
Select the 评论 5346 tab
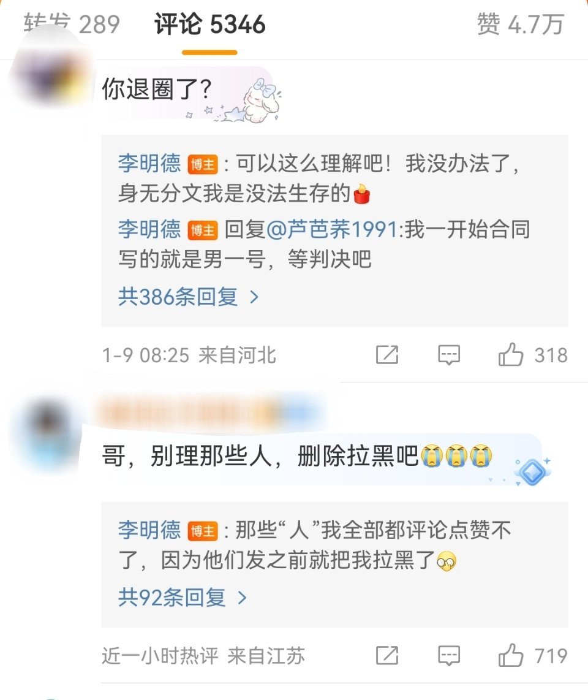tap(209, 24)
